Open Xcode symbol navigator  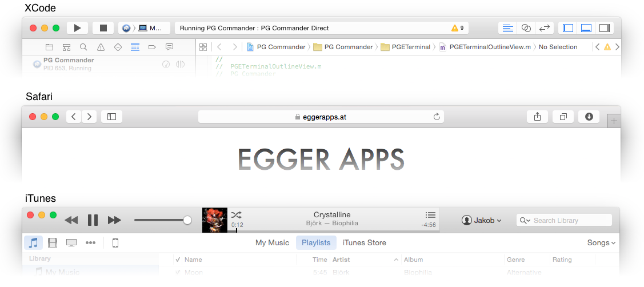(x=66, y=47)
